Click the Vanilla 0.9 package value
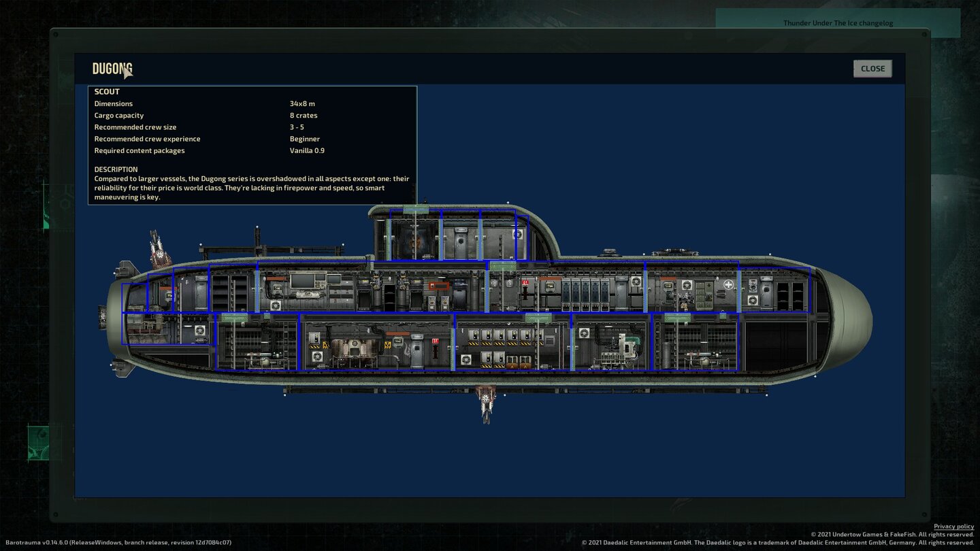Viewport: 980px width, 551px height. tap(307, 151)
